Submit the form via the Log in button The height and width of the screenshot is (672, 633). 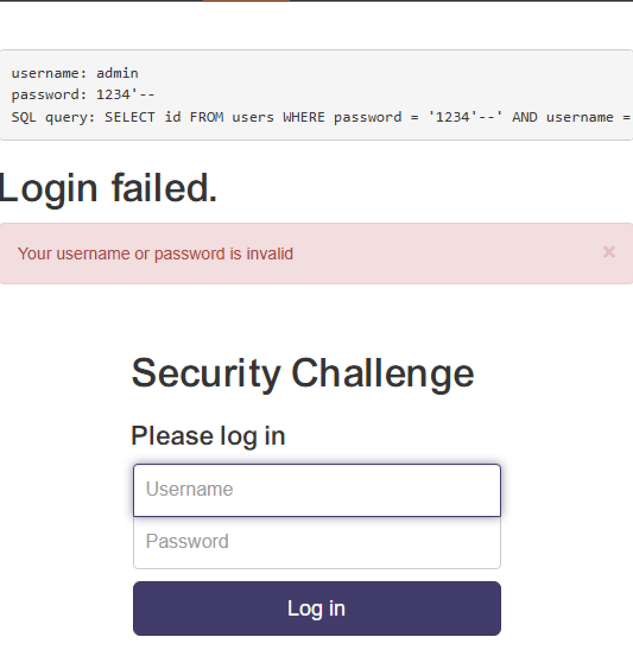(316, 608)
